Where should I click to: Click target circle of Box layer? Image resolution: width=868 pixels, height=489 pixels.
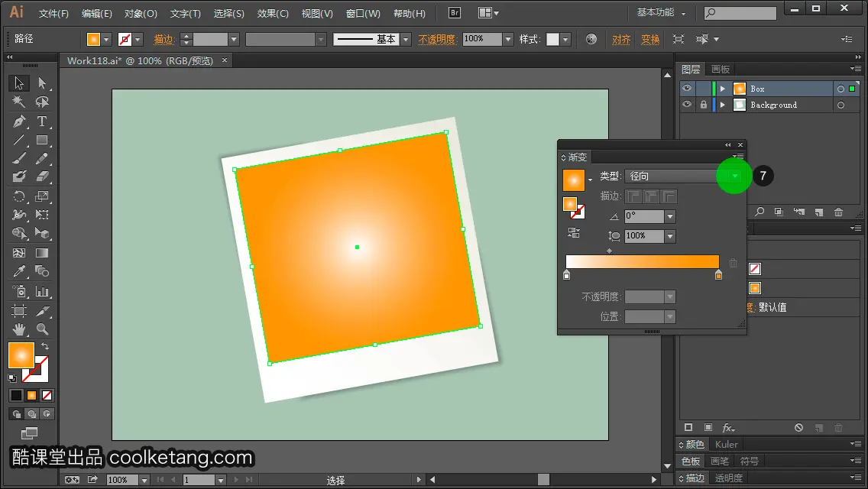[840, 89]
